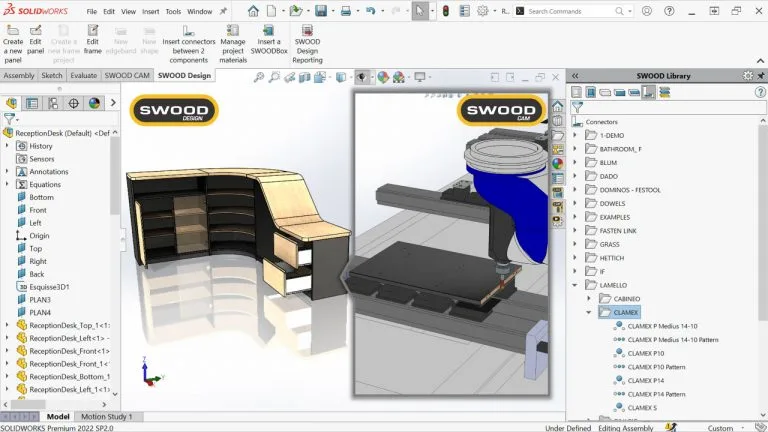The width and height of the screenshot is (768, 432).
Task: Pin the SOLIDWORKS menu bar
Action: (x=222, y=11)
